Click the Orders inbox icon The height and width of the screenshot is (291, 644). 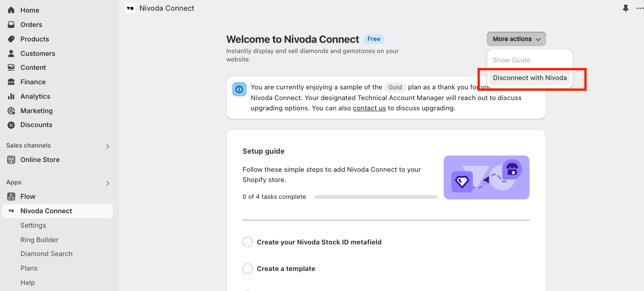coord(11,25)
